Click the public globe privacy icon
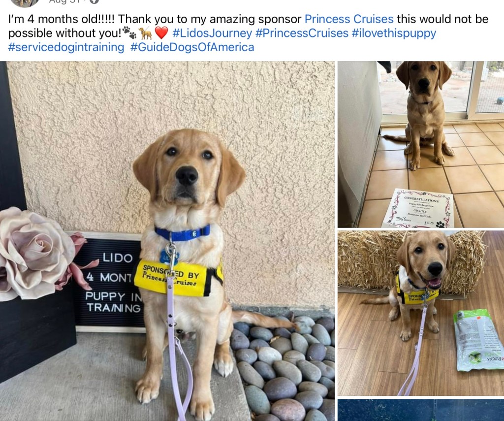Image resolution: width=504 pixels, height=421 pixels. (x=94, y=1)
